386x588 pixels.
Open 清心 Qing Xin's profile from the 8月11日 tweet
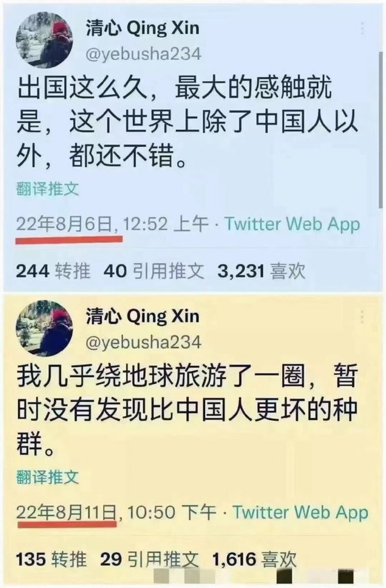point(144,317)
